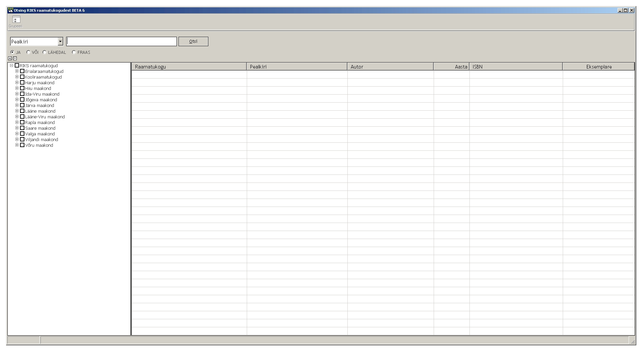Viewport: 644px width, 350px height.
Task: Click the search text input field
Action: (121, 41)
